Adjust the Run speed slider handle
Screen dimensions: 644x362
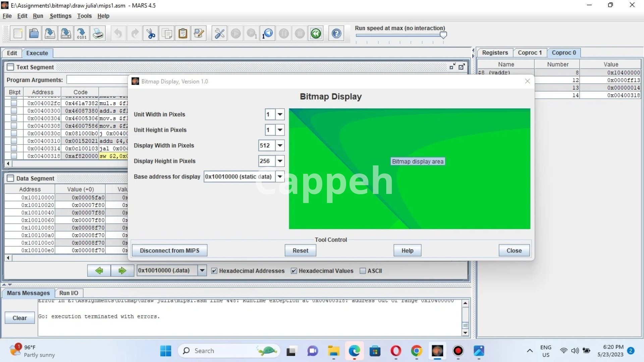[443, 35]
